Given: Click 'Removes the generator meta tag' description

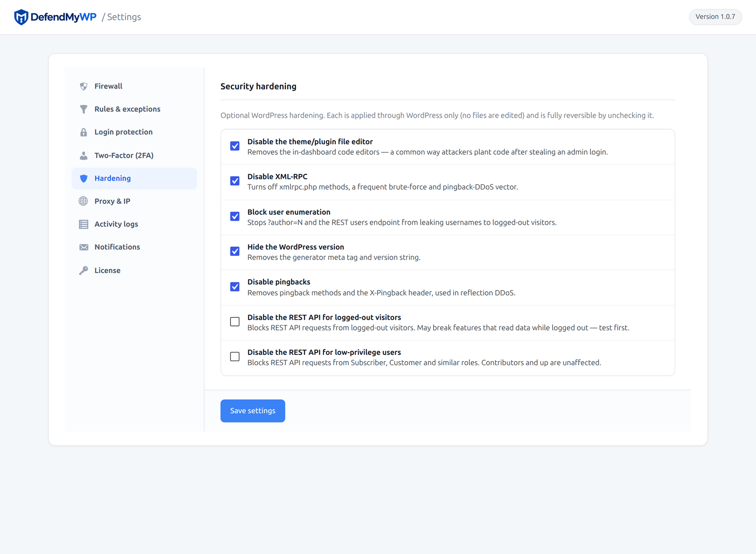Looking at the screenshot, I should pos(334,258).
